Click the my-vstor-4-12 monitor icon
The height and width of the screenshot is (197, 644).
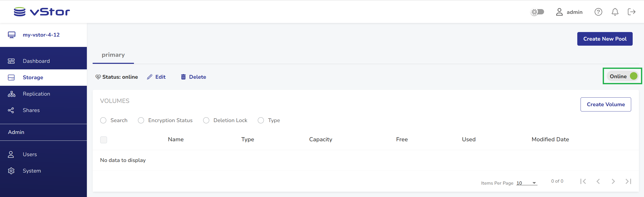coord(12,35)
